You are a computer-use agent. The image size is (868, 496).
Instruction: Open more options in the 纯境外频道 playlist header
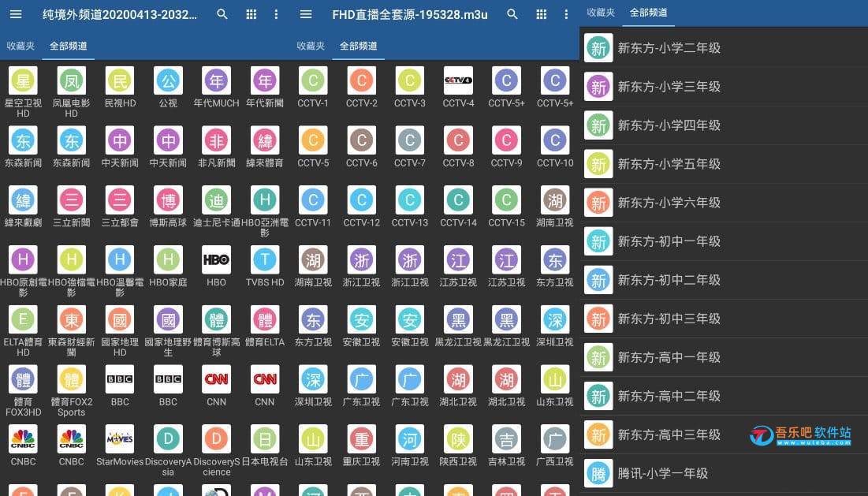point(276,14)
